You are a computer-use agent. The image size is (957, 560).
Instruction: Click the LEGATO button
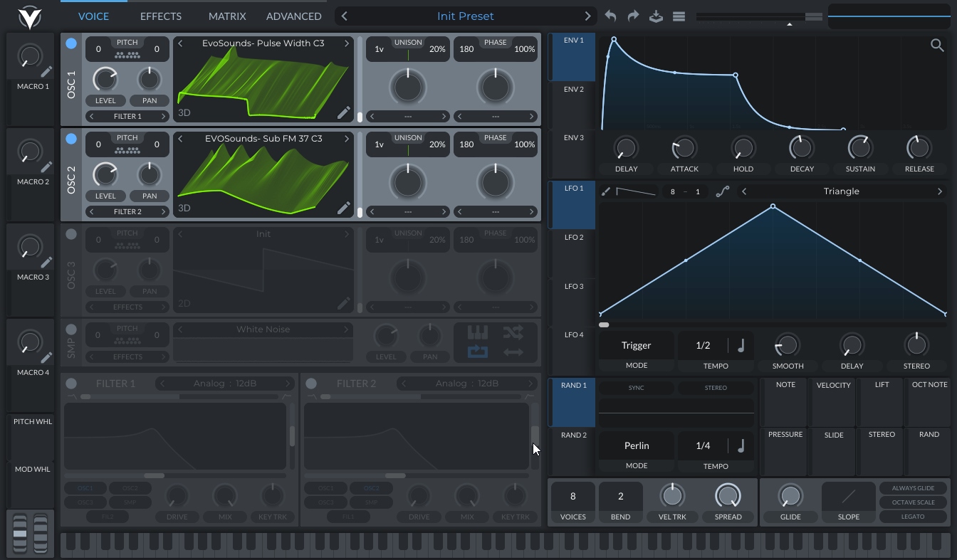click(913, 517)
